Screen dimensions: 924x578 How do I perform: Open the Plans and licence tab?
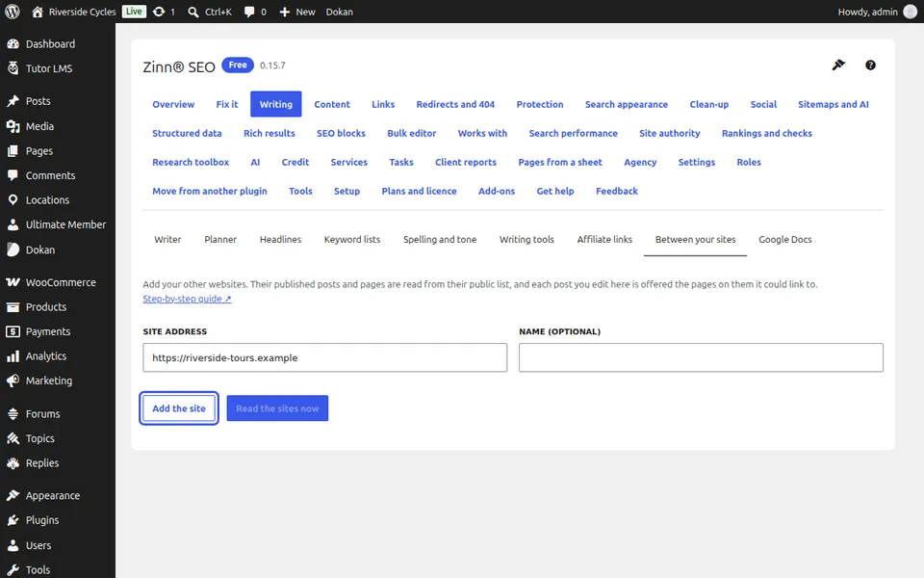[419, 191]
